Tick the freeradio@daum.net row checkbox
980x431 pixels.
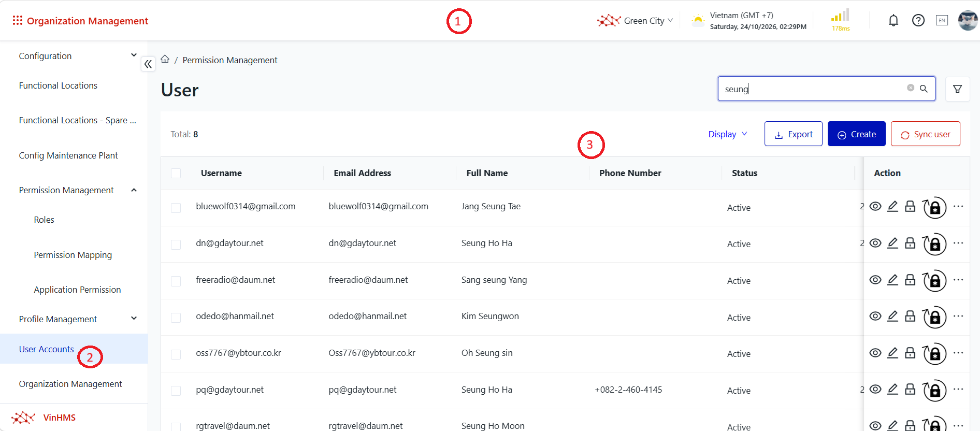176,281
